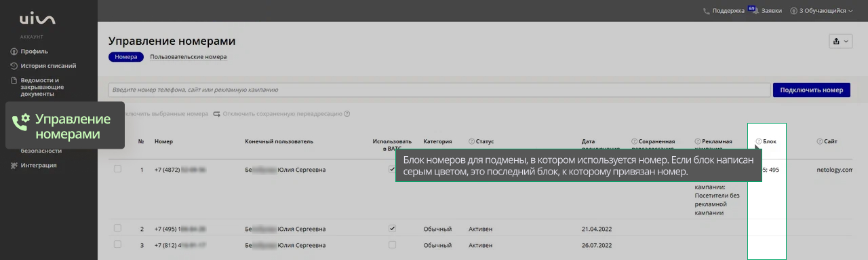Image resolution: width=868 pixels, height=260 pixels.
Task: Open the Профиль sidebar section
Action: [34, 51]
